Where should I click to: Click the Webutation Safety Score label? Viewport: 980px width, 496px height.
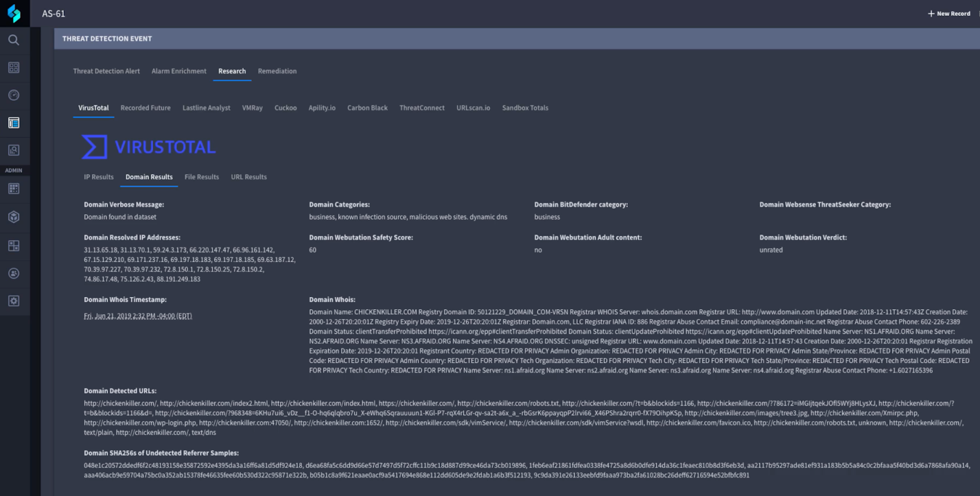click(361, 238)
